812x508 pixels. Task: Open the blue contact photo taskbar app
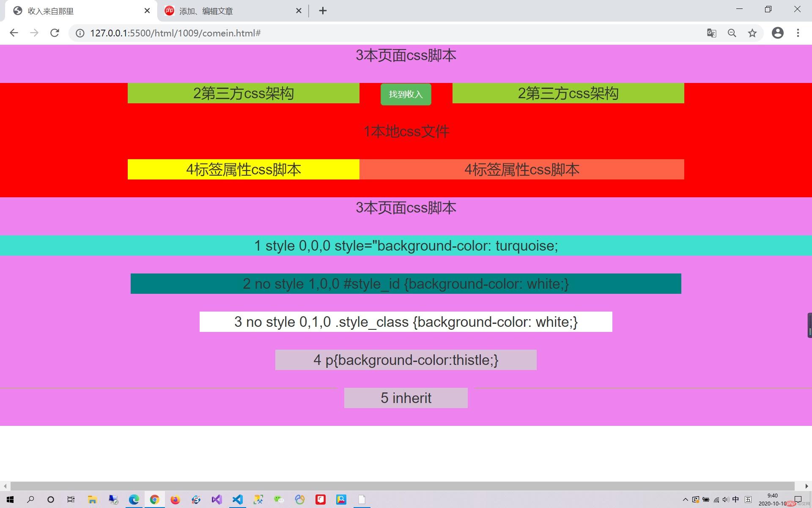(x=341, y=500)
